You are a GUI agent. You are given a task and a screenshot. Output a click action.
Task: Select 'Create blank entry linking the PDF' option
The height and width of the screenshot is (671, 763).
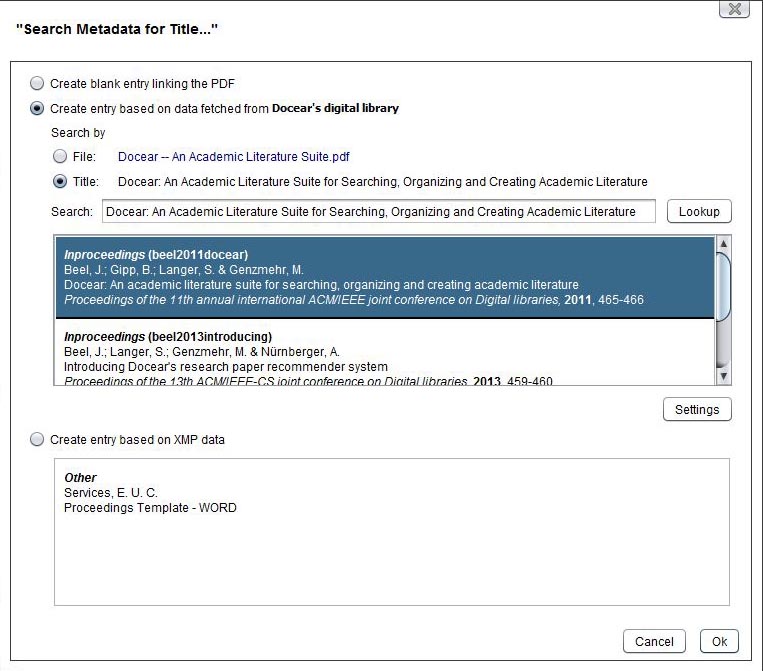click(37, 83)
